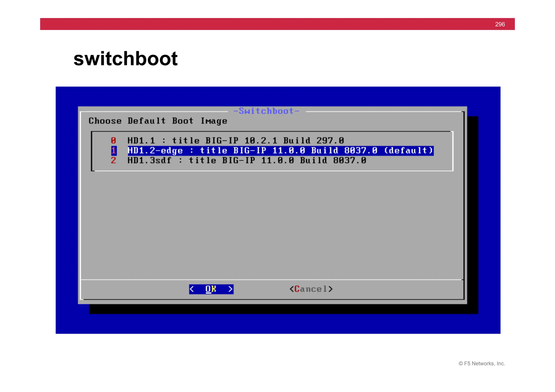Click the red index number 0
This screenshot has height=392, width=555.
pyautogui.click(x=113, y=141)
